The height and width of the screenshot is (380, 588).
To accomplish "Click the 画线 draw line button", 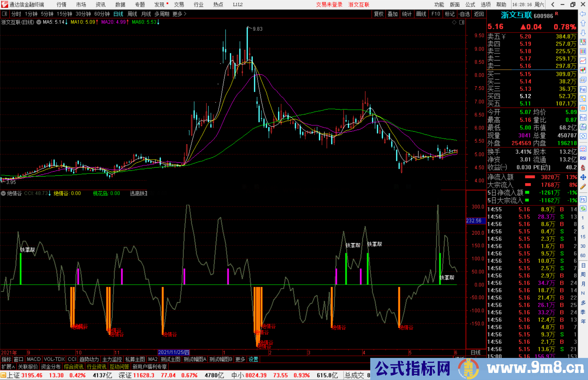I will (x=421, y=14).
